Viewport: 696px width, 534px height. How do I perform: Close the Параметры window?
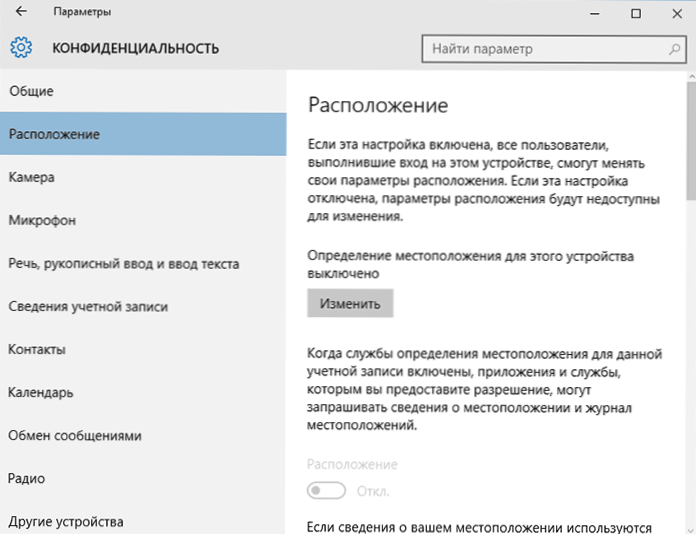[677, 13]
